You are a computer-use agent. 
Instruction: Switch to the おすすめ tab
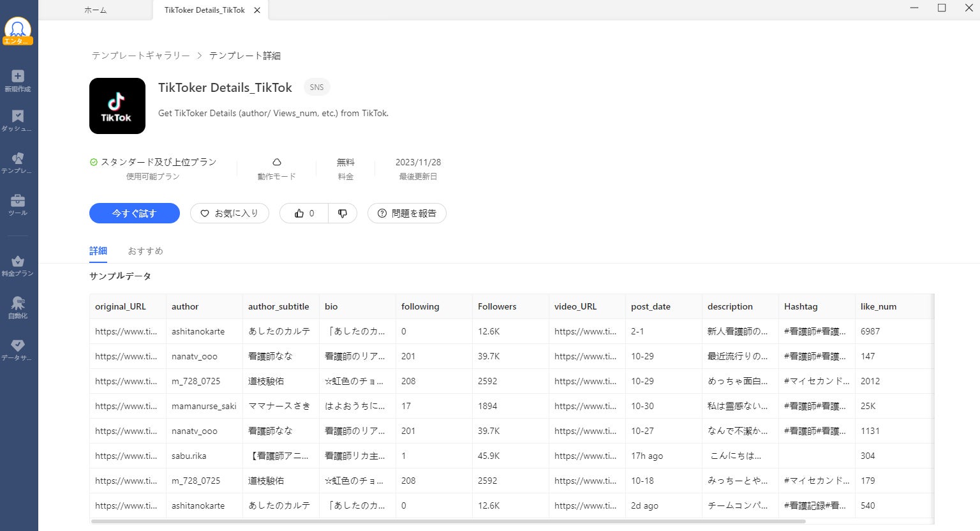click(x=145, y=251)
